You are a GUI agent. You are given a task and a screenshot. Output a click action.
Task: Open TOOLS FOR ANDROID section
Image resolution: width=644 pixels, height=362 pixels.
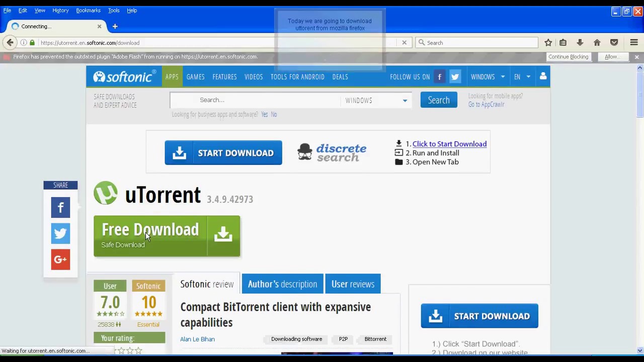pyautogui.click(x=297, y=77)
